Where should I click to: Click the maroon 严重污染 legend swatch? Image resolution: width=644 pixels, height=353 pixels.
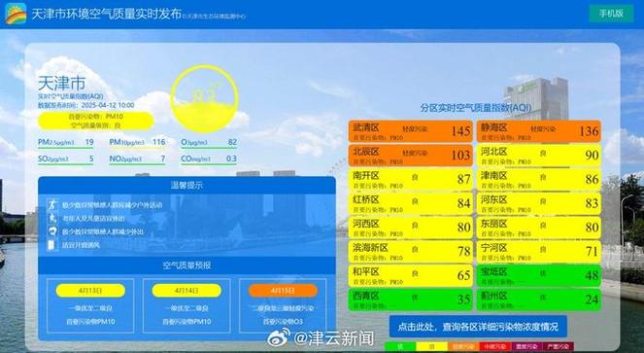(559, 347)
